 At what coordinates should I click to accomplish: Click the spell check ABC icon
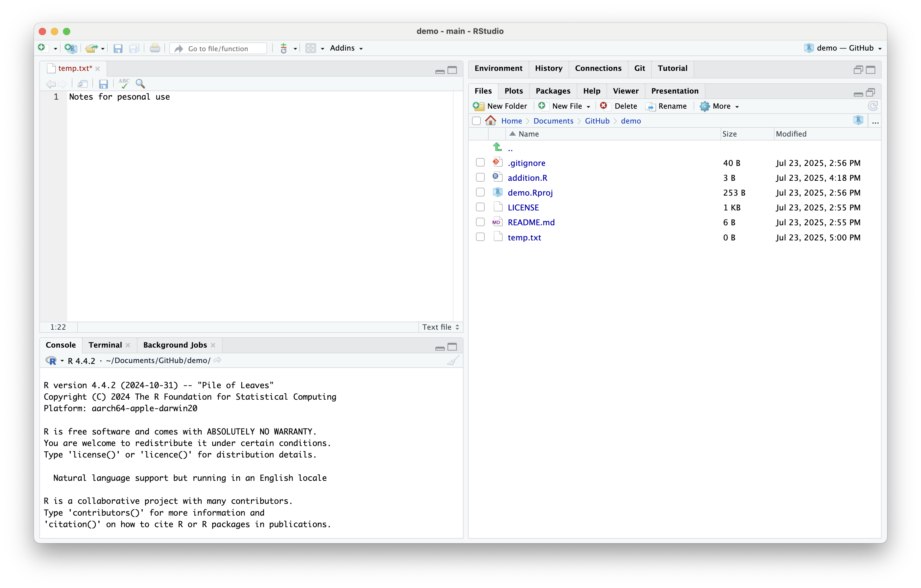[x=124, y=83]
